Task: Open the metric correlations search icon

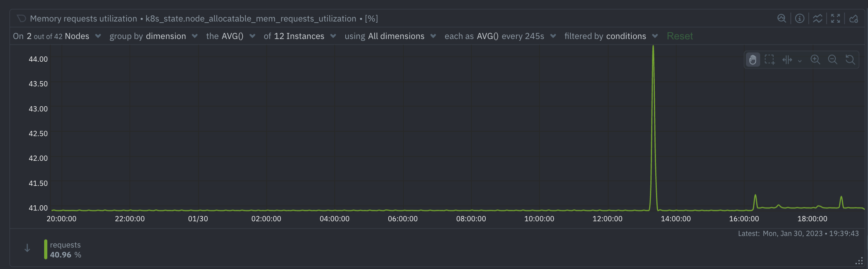Action: tap(782, 18)
